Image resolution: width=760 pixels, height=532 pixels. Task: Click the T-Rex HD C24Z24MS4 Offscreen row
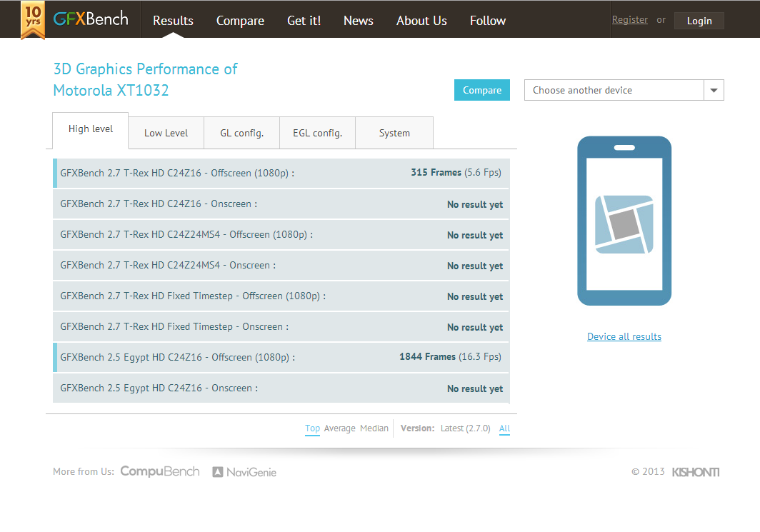click(x=281, y=234)
